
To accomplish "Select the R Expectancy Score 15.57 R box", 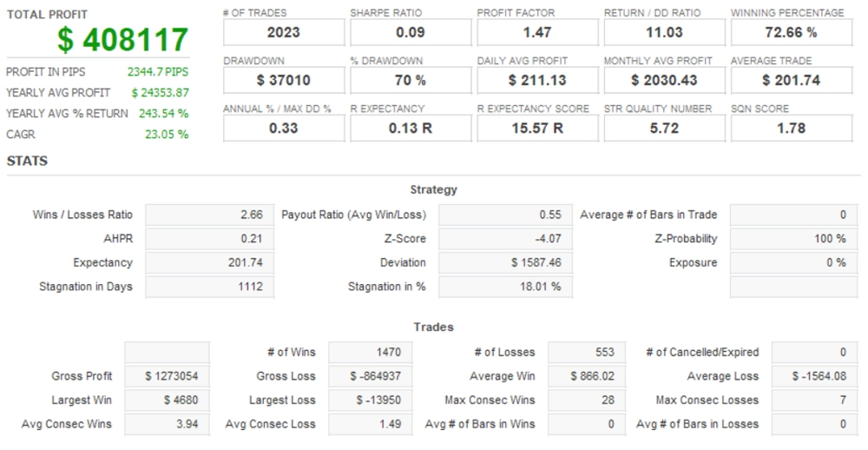I will tap(537, 128).
